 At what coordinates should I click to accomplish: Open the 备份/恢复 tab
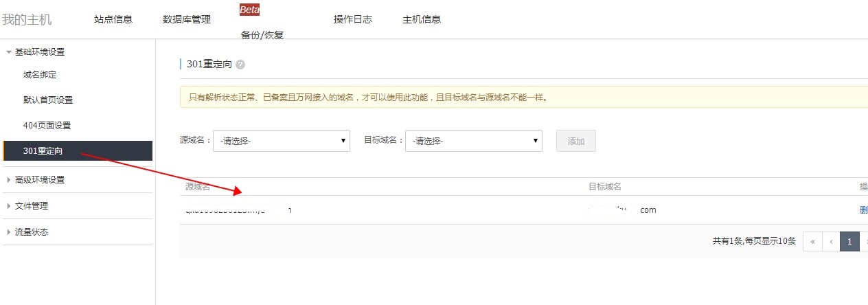click(262, 34)
